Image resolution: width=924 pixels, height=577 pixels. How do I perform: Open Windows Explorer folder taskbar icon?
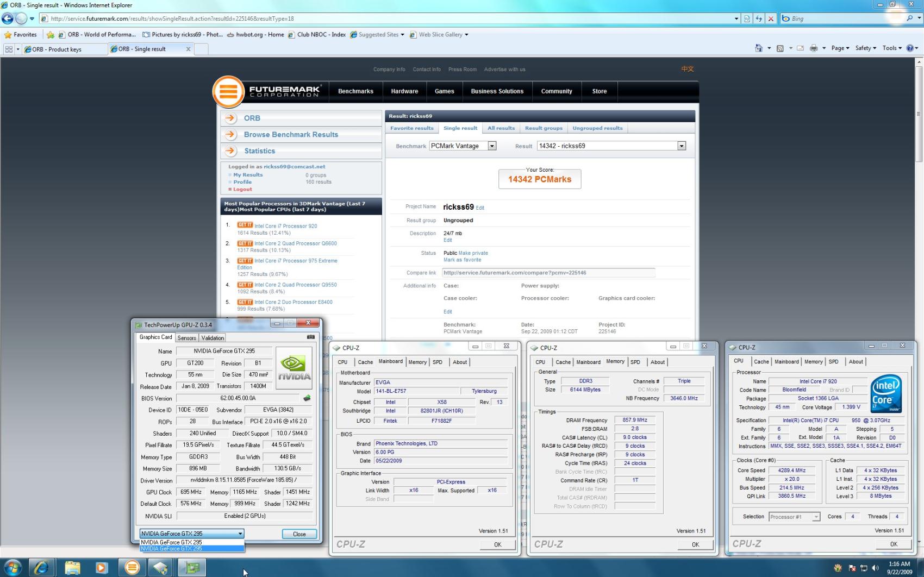tap(72, 568)
